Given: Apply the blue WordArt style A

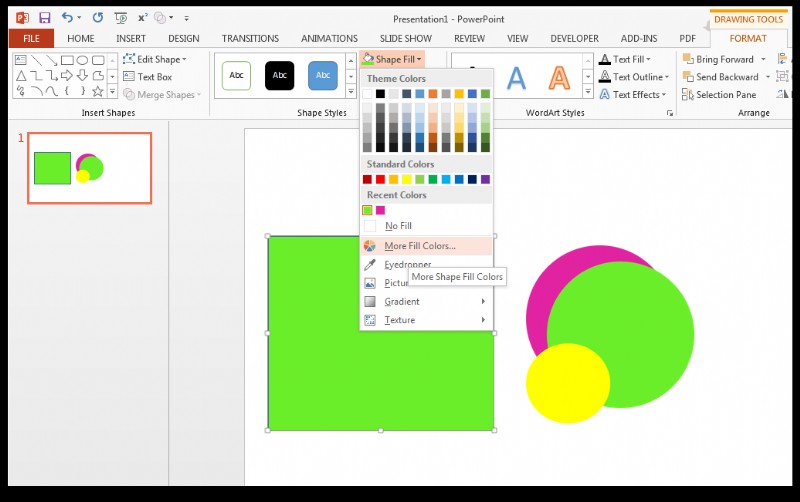Looking at the screenshot, I should point(516,78).
